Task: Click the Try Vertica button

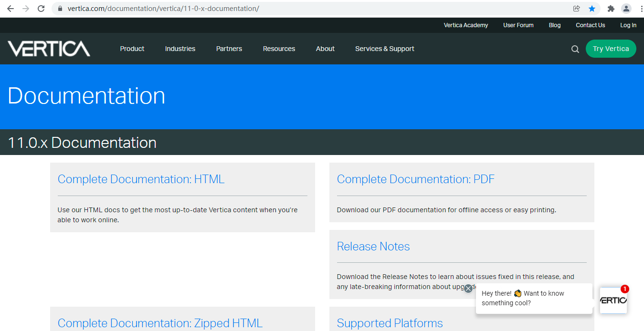Action: coord(611,49)
